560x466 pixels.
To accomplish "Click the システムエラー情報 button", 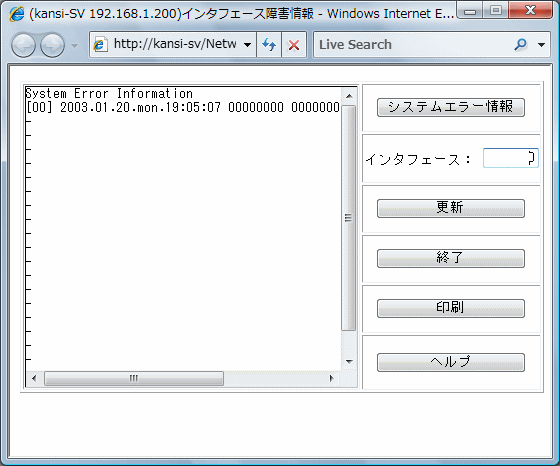I will pos(451,107).
